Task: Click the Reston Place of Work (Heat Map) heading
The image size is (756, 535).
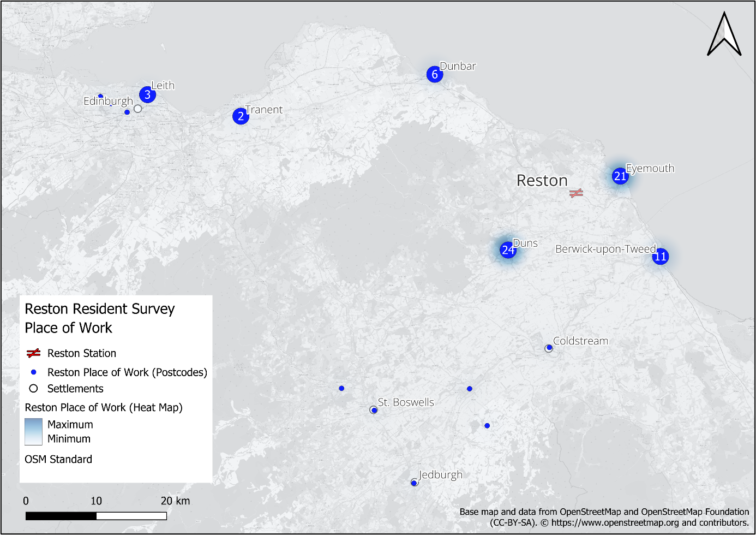Action: tap(104, 407)
